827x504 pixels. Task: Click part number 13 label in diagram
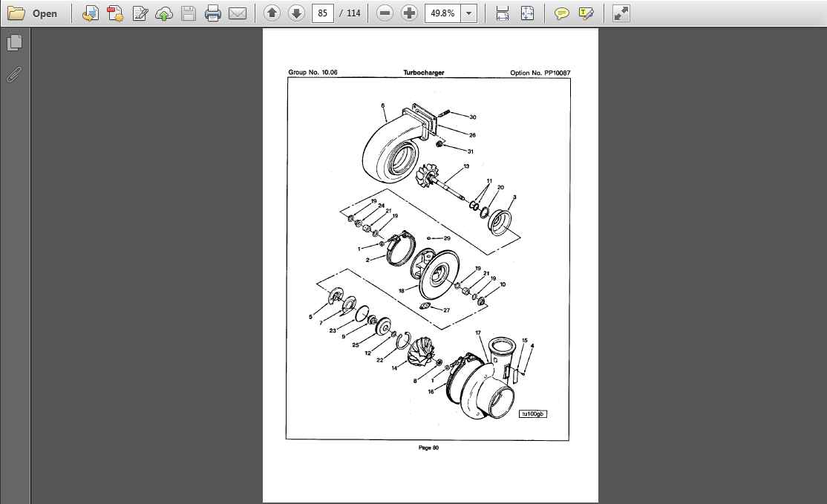pos(466,166)
